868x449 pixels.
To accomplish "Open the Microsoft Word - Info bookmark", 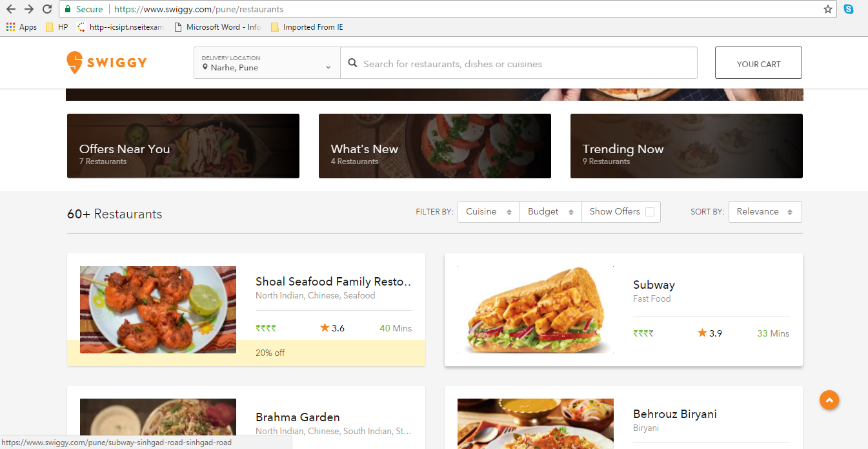I will coord(217,27).
